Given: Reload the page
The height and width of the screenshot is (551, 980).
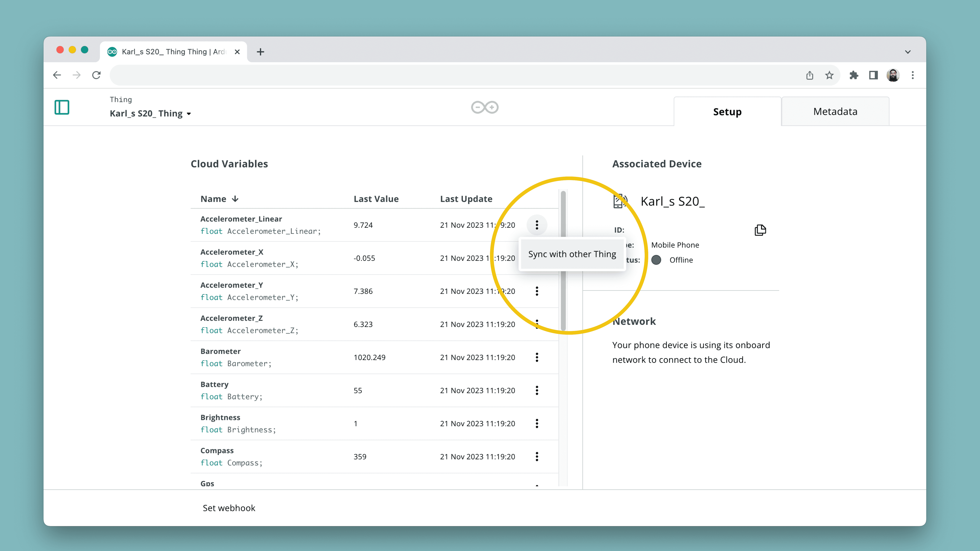Looking at the screenshot, I should tap(97, 75).
